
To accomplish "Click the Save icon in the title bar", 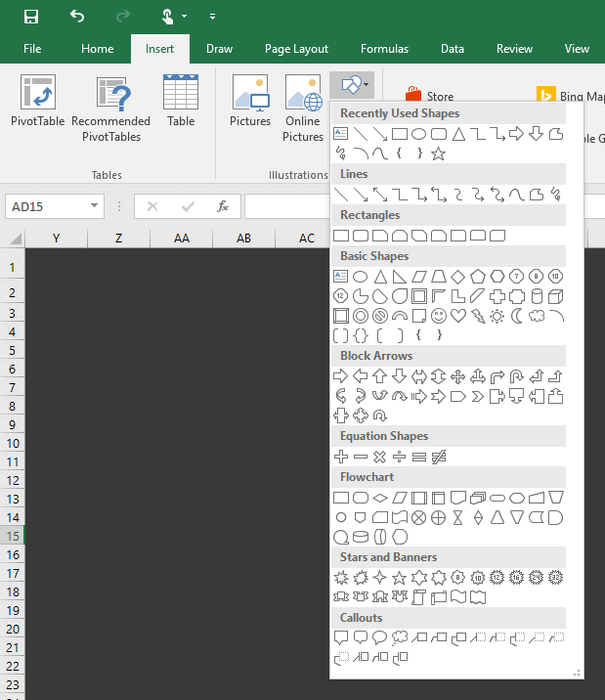I will tap(31, 17).
